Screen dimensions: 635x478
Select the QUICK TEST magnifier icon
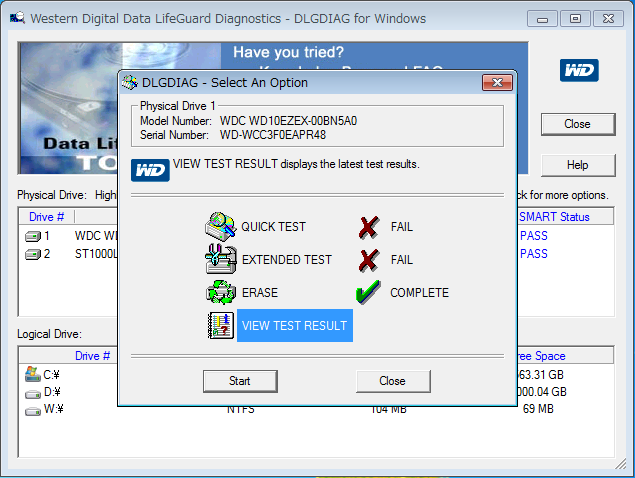pyautogui.click(x=221, y=226)
